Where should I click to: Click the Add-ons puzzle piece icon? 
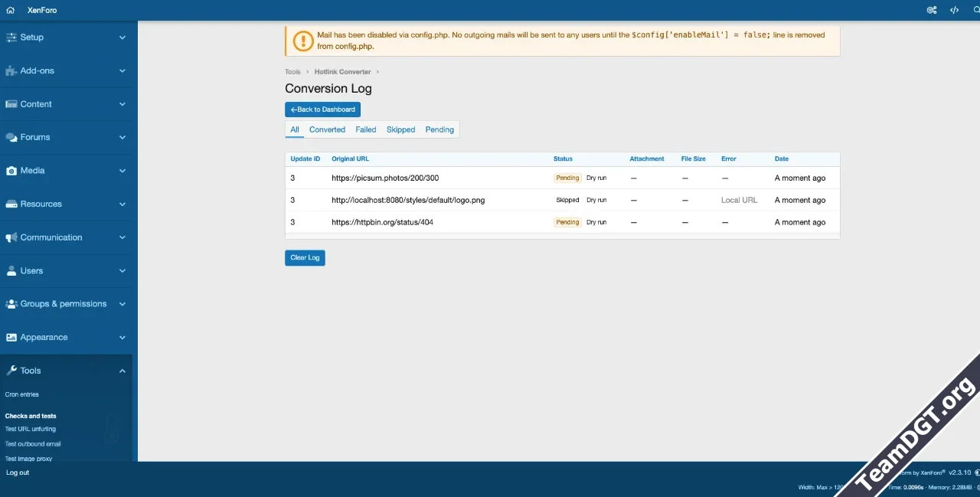coord(11,70)
